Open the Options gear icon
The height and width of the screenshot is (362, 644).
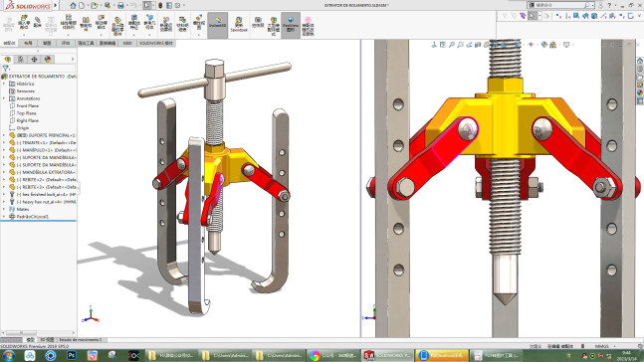[177, 5]
